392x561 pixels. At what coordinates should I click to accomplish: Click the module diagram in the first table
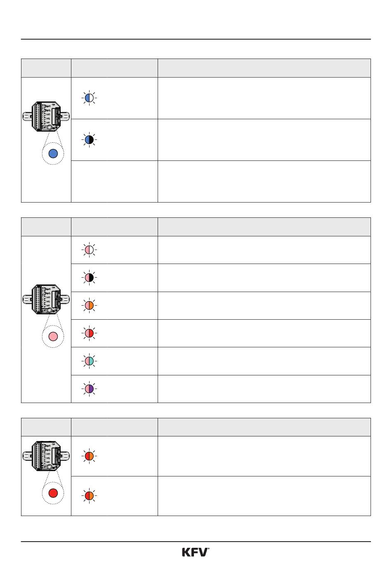(46, 117)
